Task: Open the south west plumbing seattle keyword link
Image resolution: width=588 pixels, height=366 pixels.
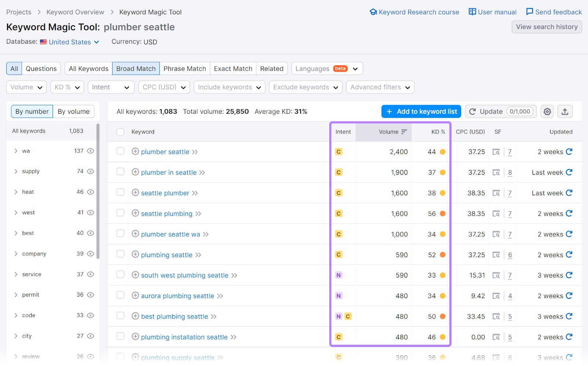Action: click(x=184, y=275)
